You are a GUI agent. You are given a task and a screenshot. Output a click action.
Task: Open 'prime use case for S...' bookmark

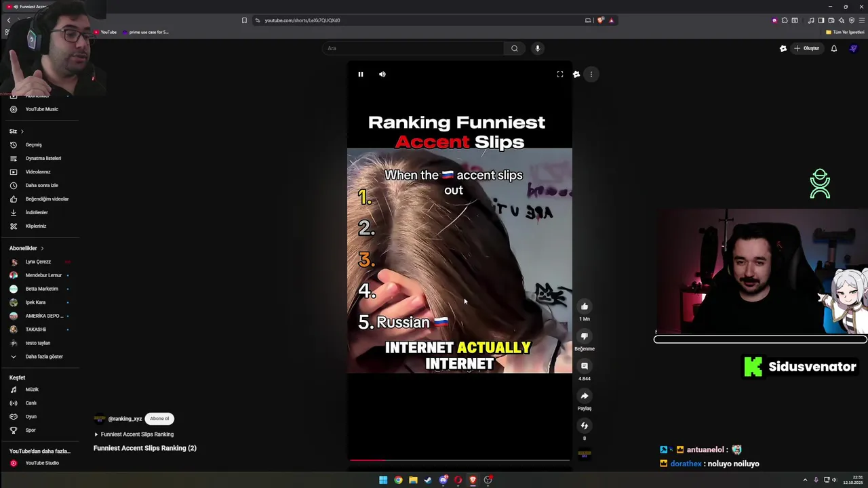145,32
